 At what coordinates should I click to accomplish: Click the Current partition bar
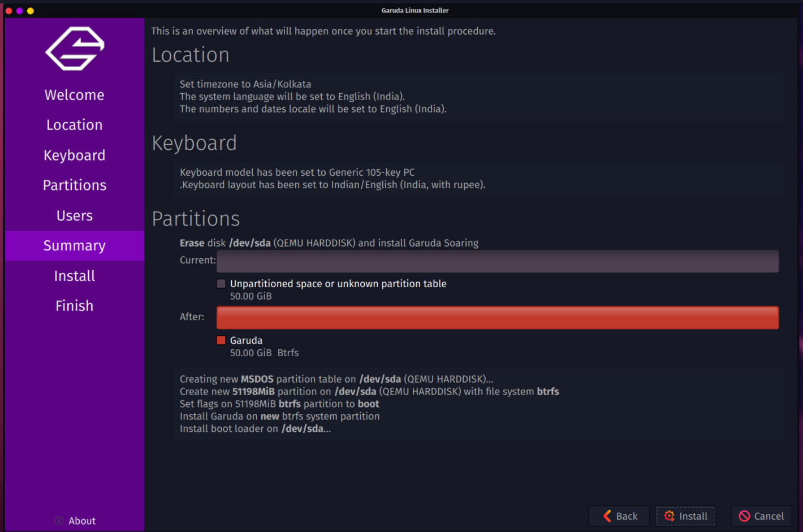[x=497, y=261]
